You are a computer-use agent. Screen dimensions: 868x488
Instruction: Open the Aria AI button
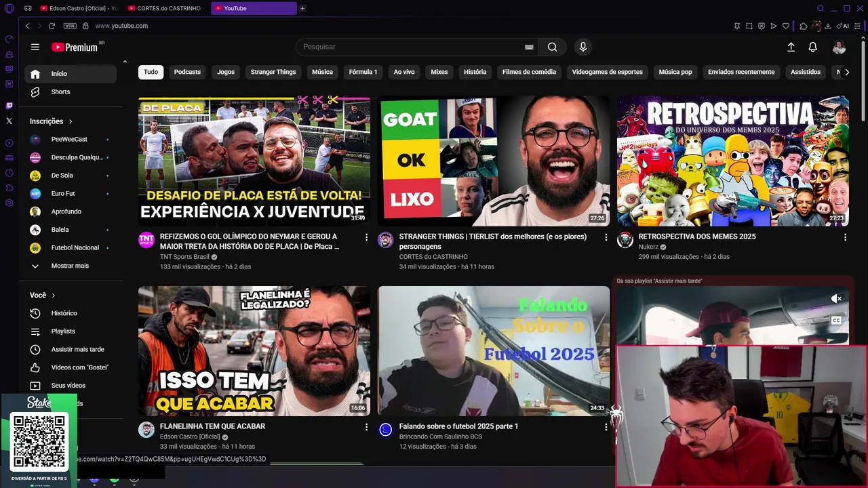pos(843,26)
